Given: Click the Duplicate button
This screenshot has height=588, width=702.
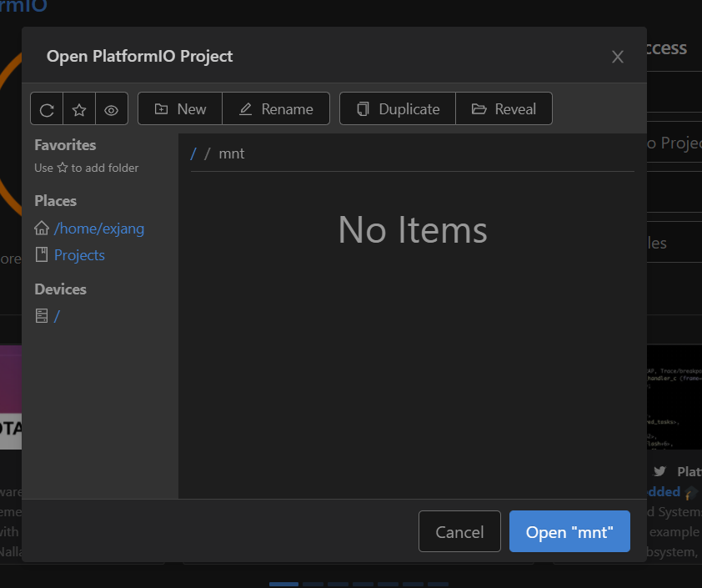Looking at the screenshot, I should (x=398, y=108).
